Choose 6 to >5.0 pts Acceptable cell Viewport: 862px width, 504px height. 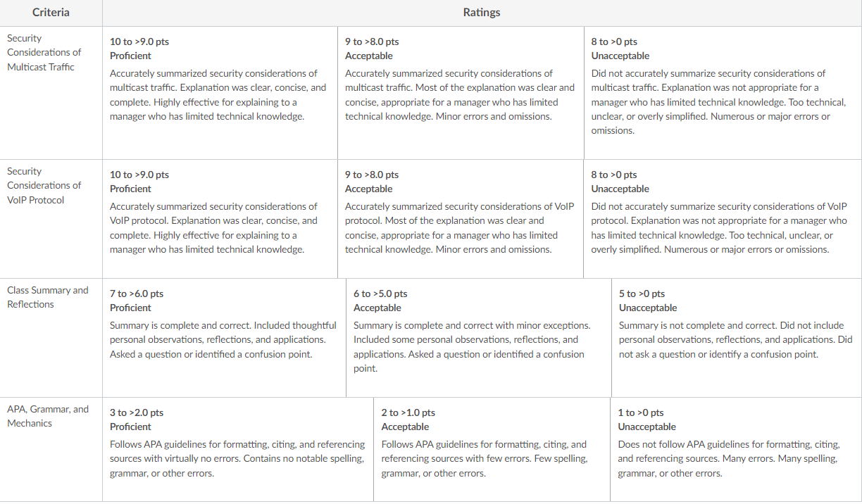pos(479,338)
